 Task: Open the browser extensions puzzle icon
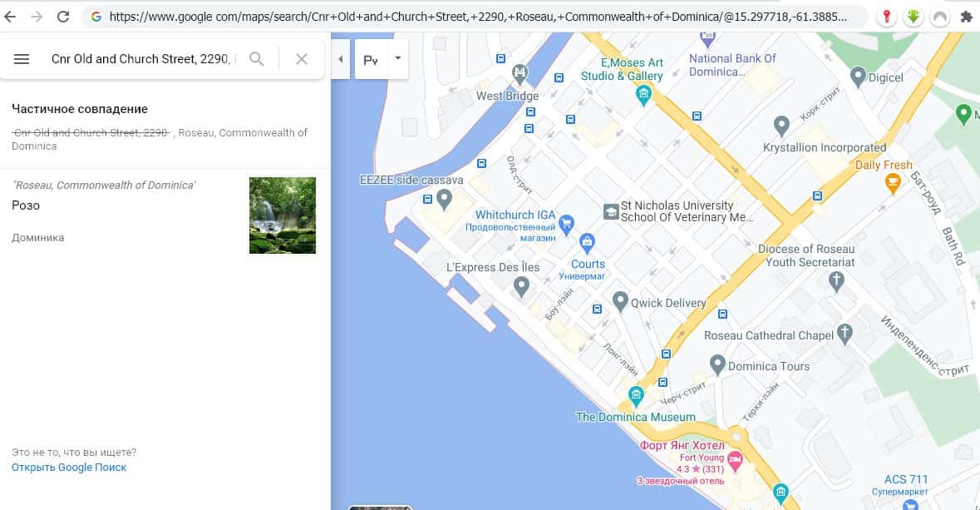965,17
